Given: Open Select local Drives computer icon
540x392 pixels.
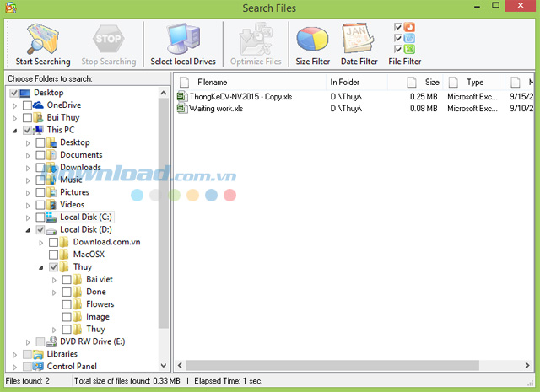Looking at the screenshot, I should 183,39.
